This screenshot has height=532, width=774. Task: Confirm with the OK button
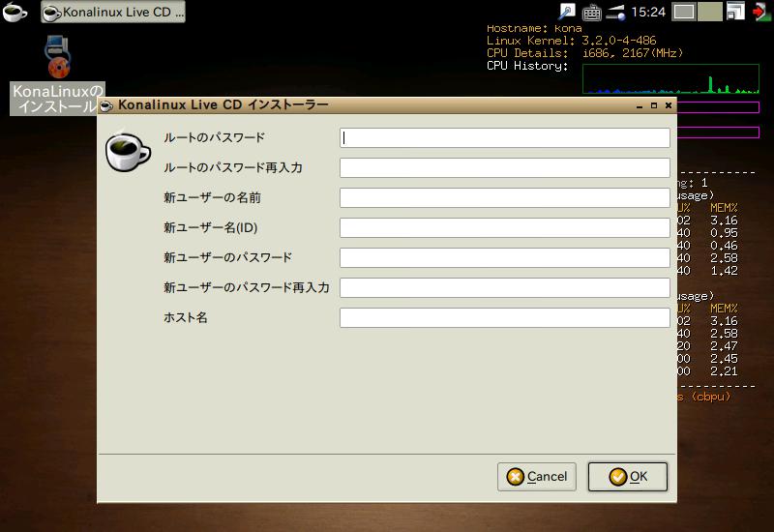tap(627, 477)
